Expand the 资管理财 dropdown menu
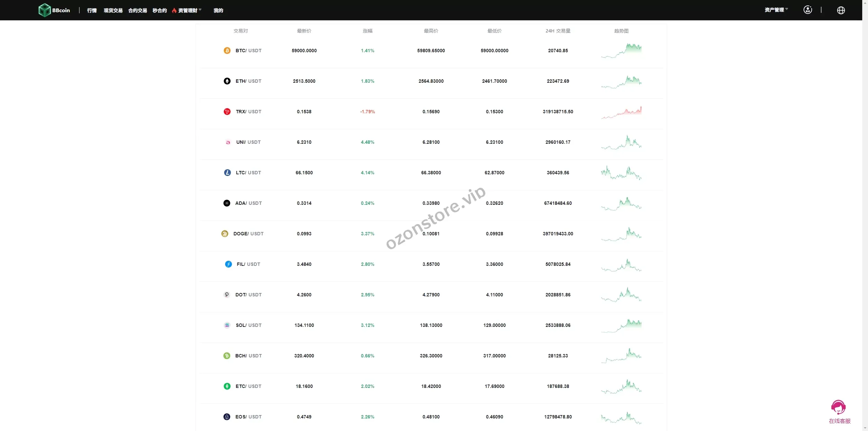Image resolution: width=868 pixels, height=431 pixels. [x=188, y=11]
